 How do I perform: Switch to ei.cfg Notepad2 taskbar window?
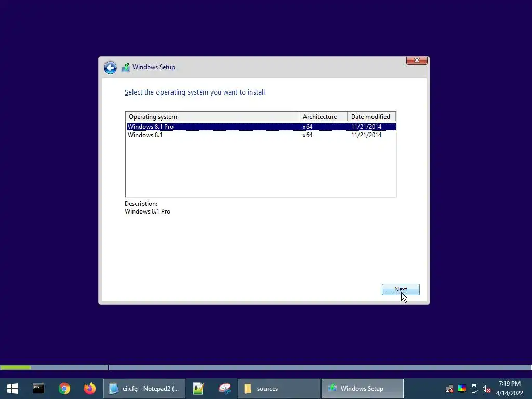(x=144, y=389)
